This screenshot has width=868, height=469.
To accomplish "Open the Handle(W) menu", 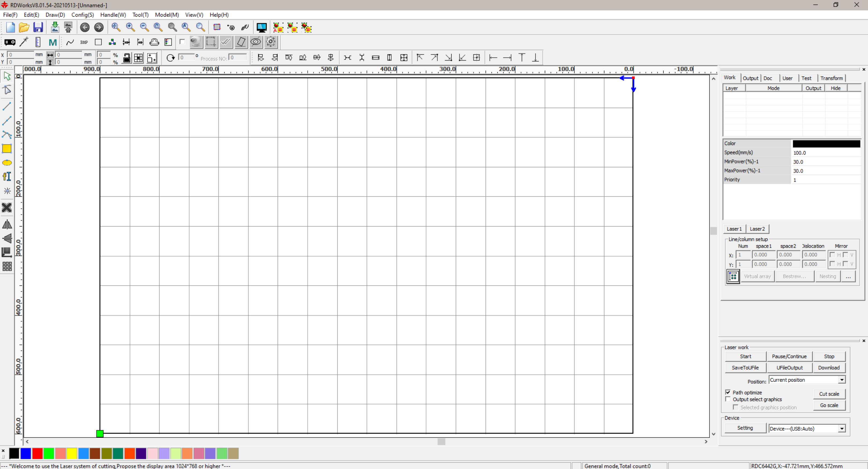I will coord(113,15).
